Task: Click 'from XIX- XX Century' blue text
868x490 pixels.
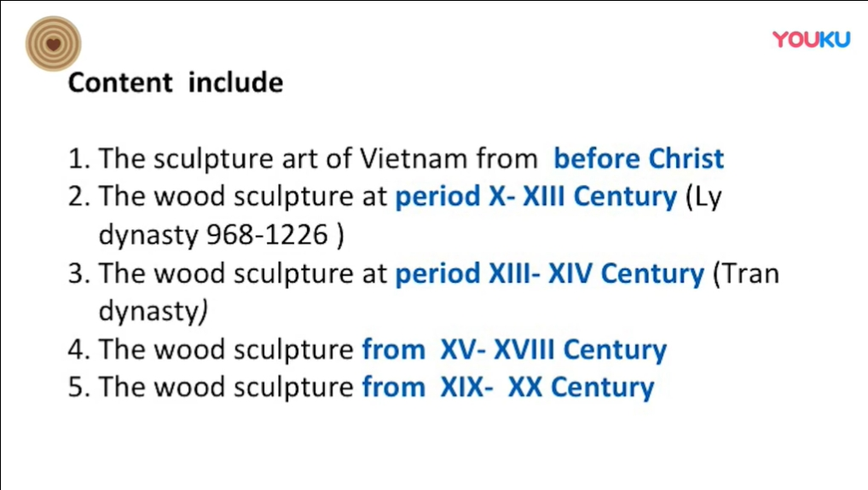Action: pyautogui.click(x=508, y=387)
